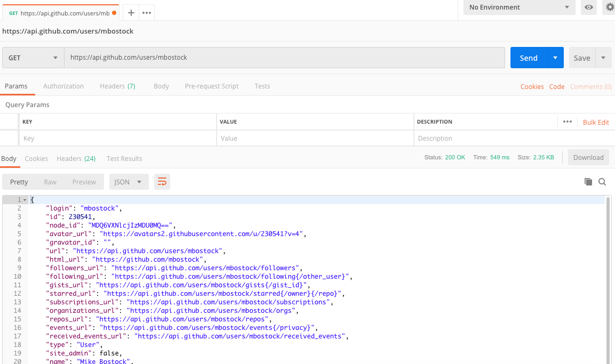Open a new request tab with plus icon
Screen dimensions: 615x364
pos(131,13)
